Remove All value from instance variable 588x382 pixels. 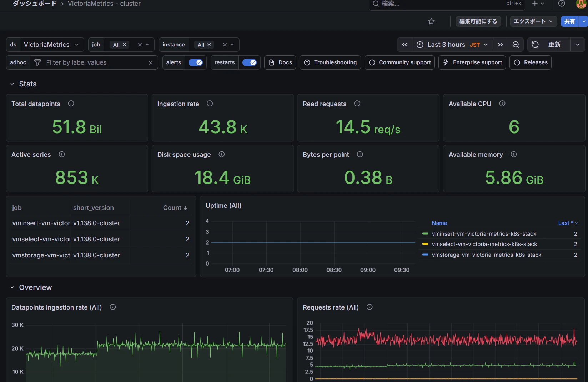209,45
